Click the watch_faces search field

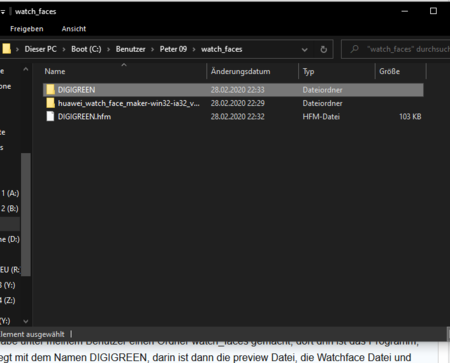click(x=396, y=49)
